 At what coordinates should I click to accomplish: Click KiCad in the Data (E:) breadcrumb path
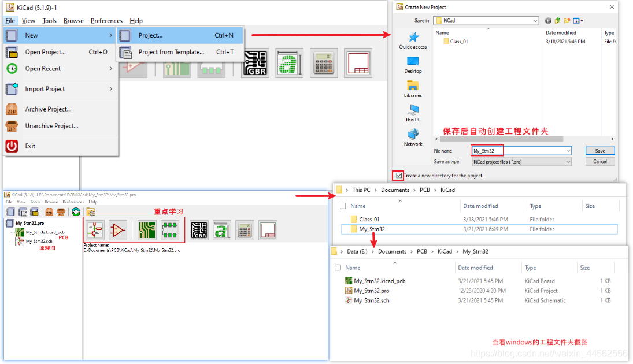445,251
